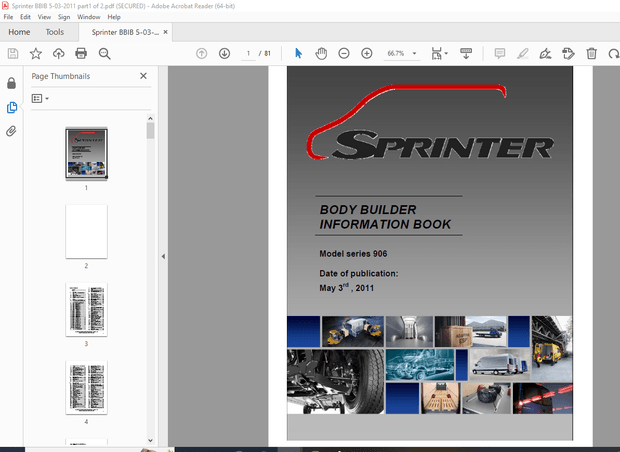
Task: Click the Save file icon
Action: coord(13,53)
